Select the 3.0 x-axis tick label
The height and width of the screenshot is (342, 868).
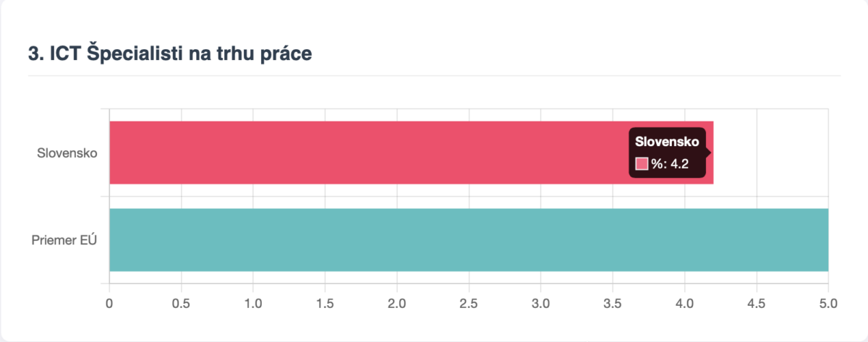(x=540, y=304)
